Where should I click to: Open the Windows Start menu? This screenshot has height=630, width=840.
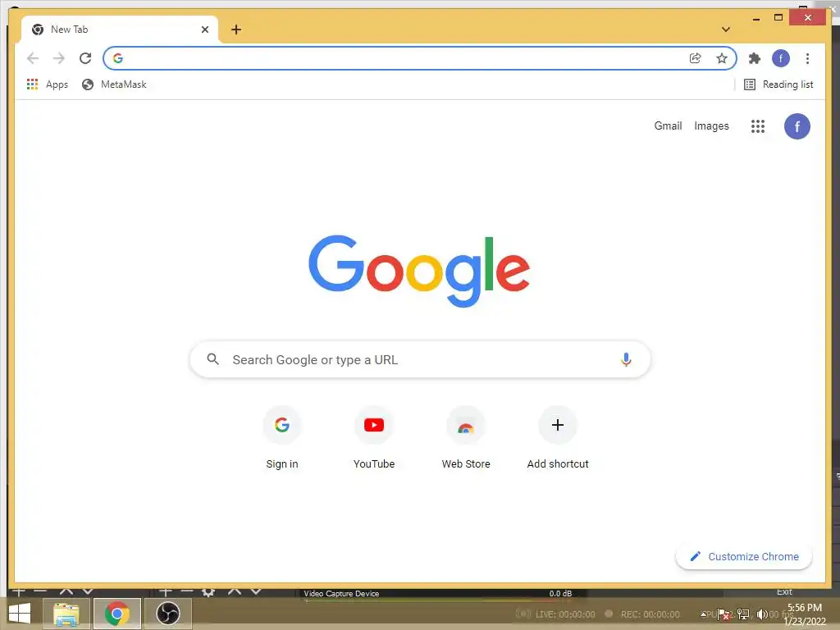click(x=20, y=614)
